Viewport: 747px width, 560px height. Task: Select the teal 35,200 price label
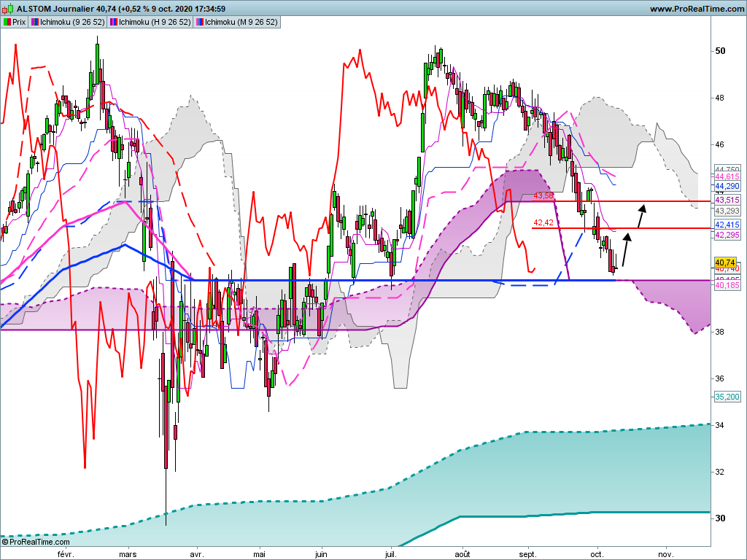[727, 396]
